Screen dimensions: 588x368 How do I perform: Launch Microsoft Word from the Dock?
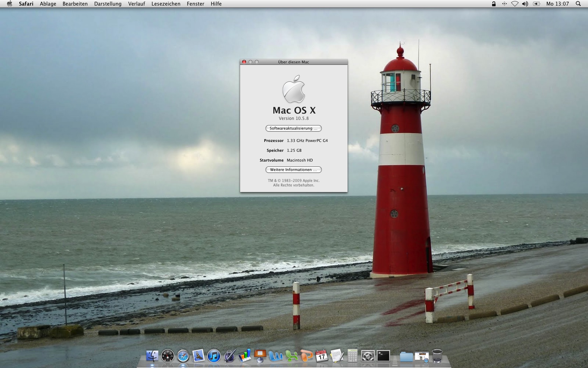[x=275, y=356]
